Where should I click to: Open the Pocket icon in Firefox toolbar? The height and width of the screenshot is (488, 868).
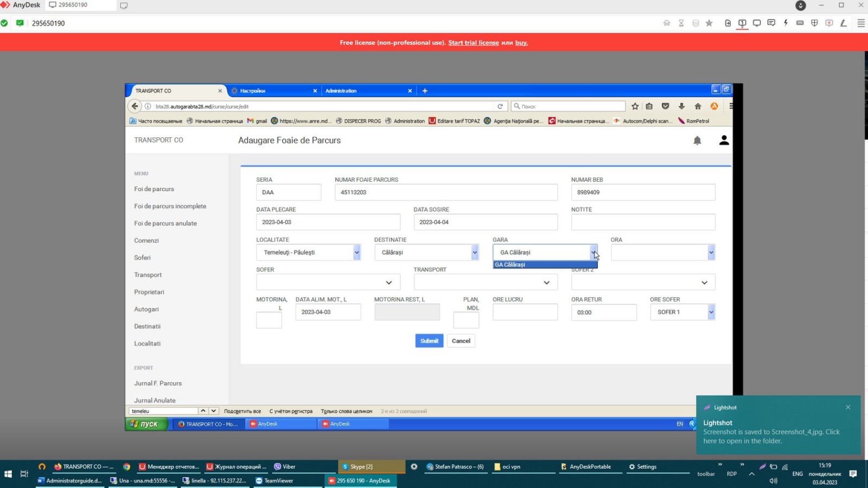point(665,106)
